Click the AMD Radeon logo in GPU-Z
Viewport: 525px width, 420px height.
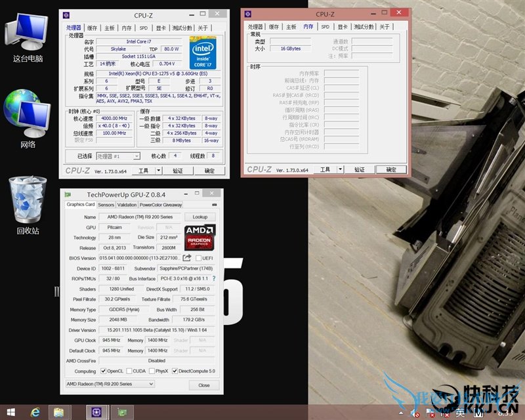point(198,237)
